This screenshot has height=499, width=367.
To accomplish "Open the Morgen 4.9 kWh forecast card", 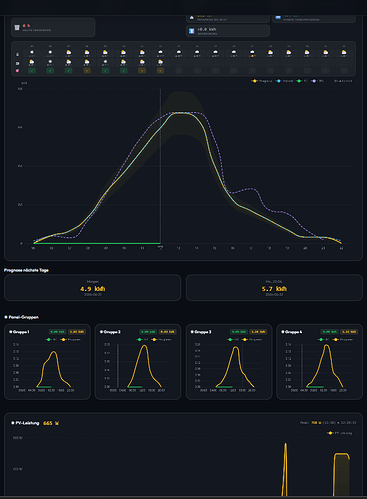I will (x=93, y=288).
